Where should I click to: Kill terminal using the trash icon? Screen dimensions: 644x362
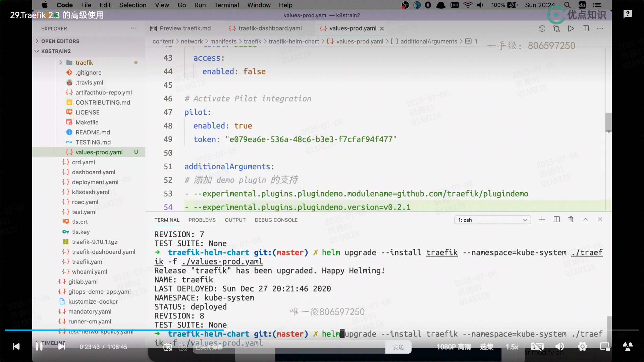tap(571, 220)
